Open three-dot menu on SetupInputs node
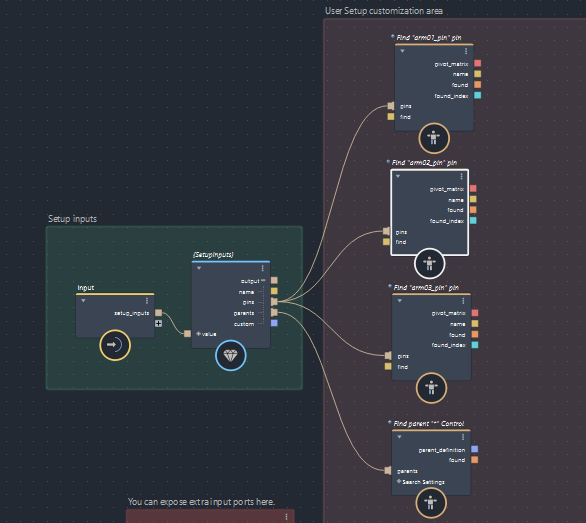The width and height of the screenshot is (586, 523). pos(263,268)
